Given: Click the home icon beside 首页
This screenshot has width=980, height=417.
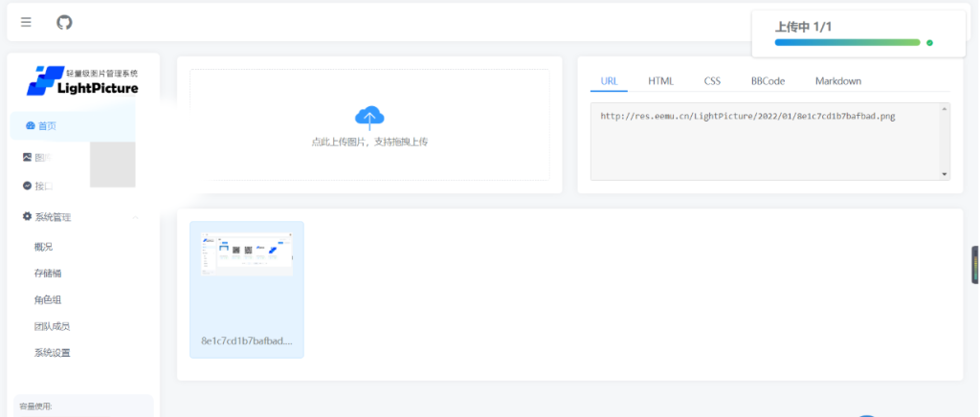Looking at the screenshot, I should pos(31,126).
